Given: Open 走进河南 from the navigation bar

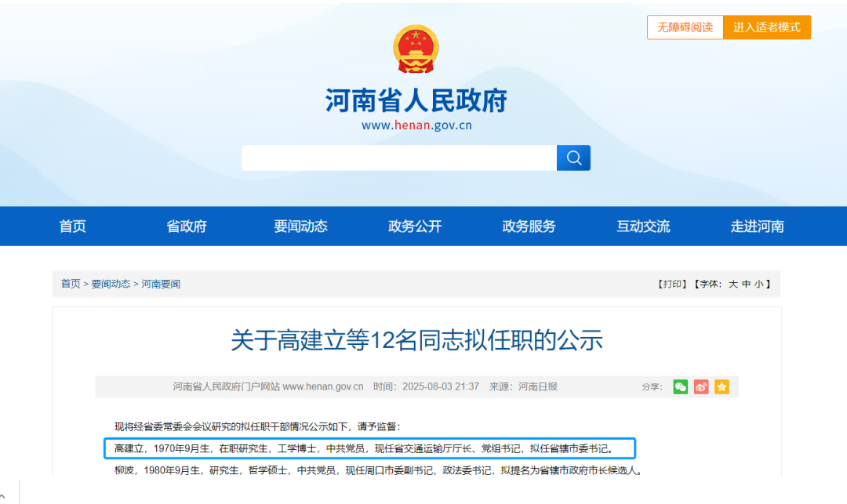Looking at the screenshot, I should [x=757, y=227].
